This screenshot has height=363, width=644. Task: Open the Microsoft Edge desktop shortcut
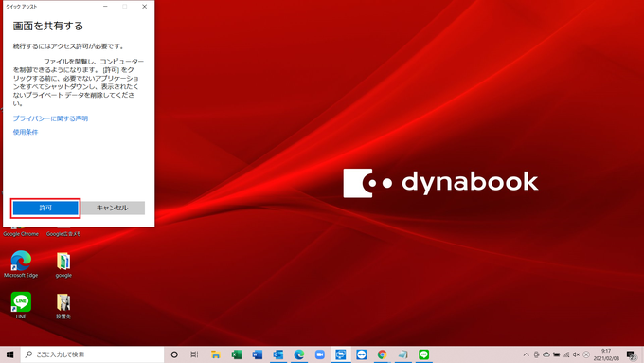(x=21, y=264)
